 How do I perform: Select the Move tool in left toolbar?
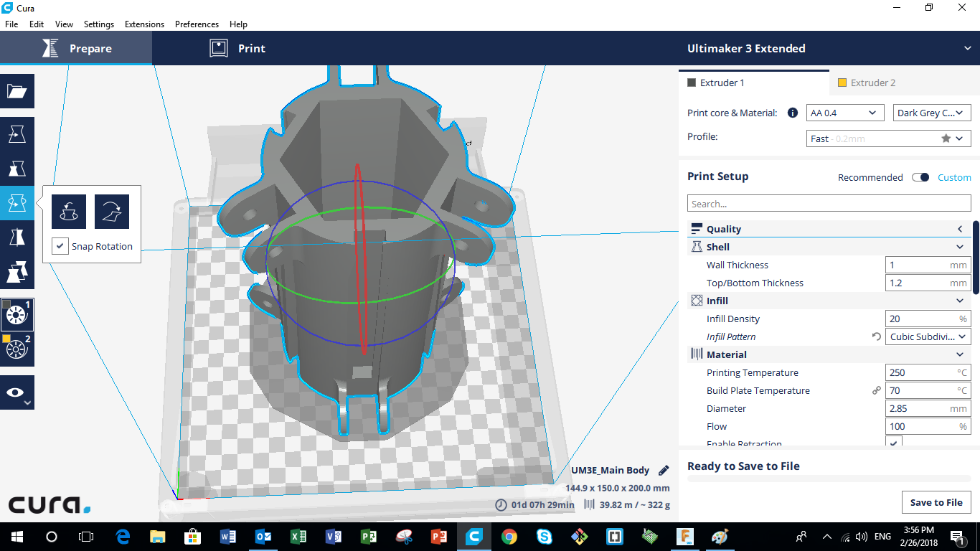coord(17,134)
